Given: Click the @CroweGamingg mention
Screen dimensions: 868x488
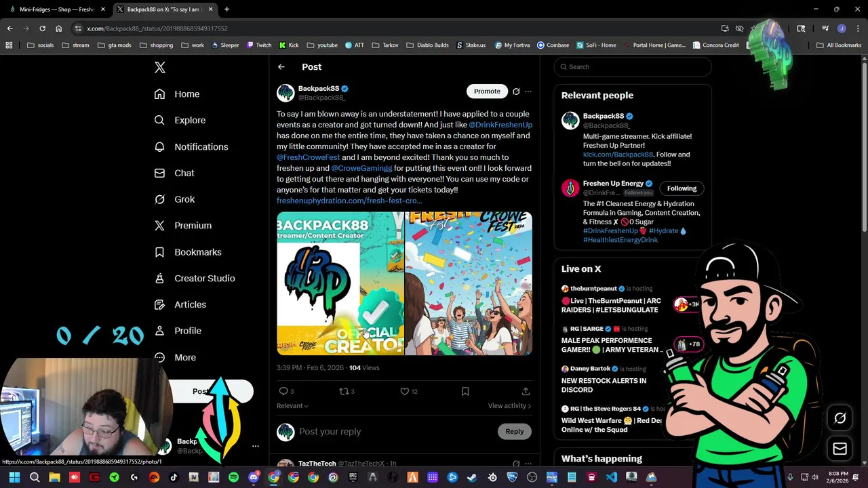Looking at the screenshot, I should (x=361, y=168).
